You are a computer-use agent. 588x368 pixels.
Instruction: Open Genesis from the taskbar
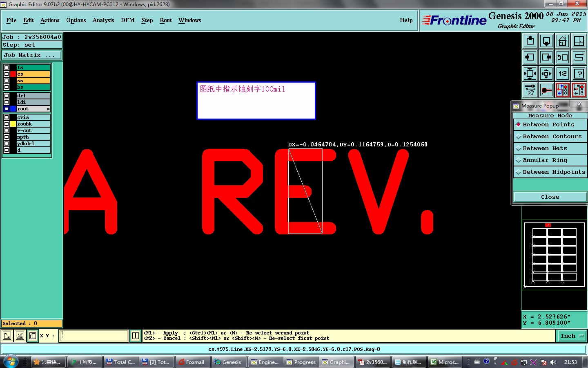pyautogui.click(x=228, y=362)
